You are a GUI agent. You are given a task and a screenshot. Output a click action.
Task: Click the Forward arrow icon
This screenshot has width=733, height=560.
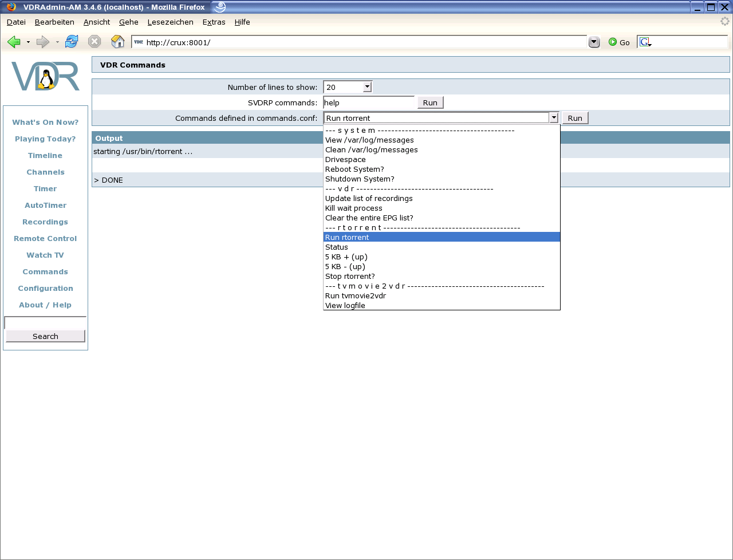(43, 42)
